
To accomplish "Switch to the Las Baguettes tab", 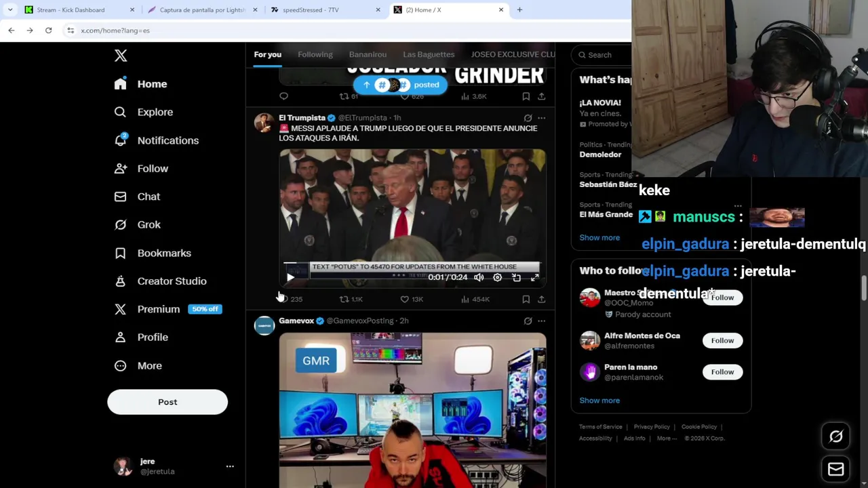I will (429, 54).
